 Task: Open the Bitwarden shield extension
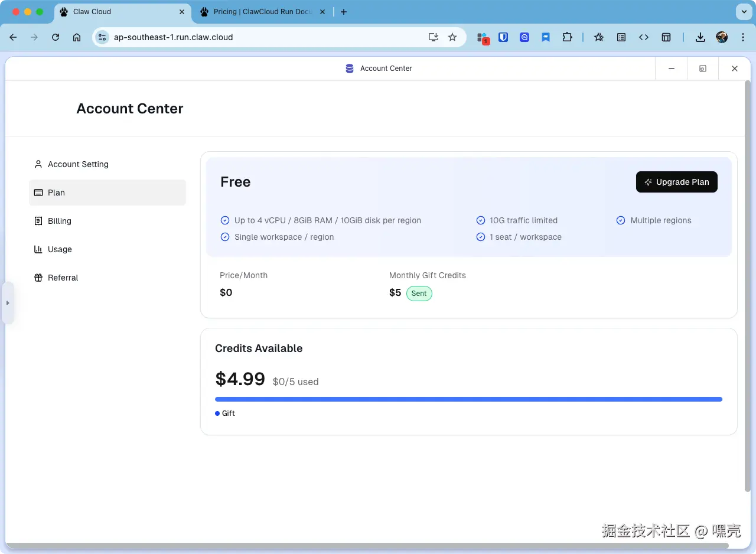click(x=503, y=37)
